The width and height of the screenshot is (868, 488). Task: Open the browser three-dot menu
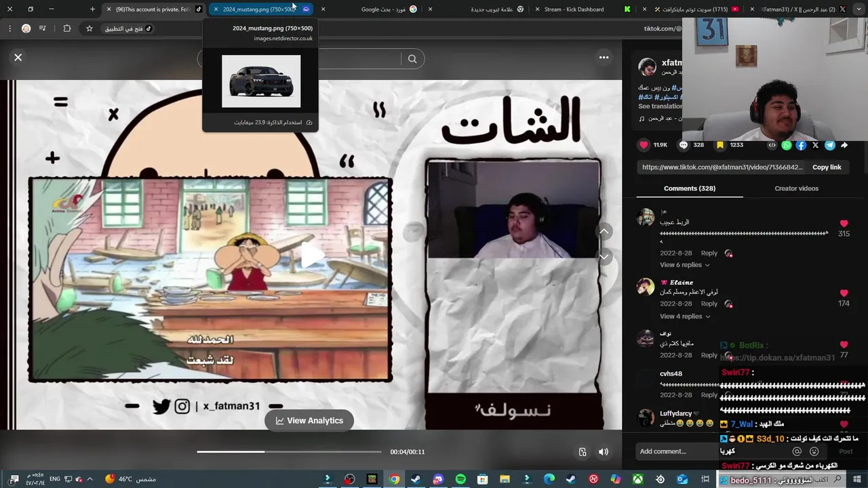[x=9, y=28]
